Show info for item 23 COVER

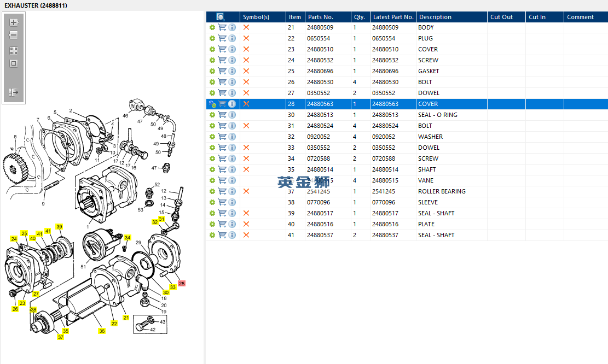tap(232, 49)
